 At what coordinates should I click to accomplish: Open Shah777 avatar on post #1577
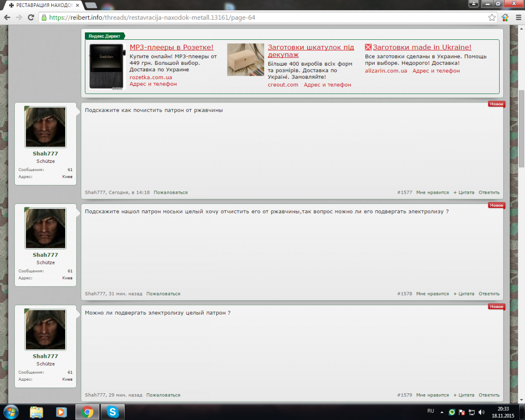45,127
